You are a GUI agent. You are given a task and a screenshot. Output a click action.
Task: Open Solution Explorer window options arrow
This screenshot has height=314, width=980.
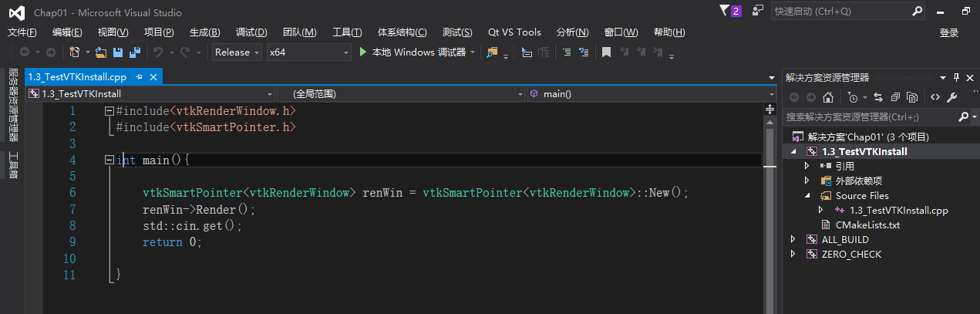click(x=944, y=77)
